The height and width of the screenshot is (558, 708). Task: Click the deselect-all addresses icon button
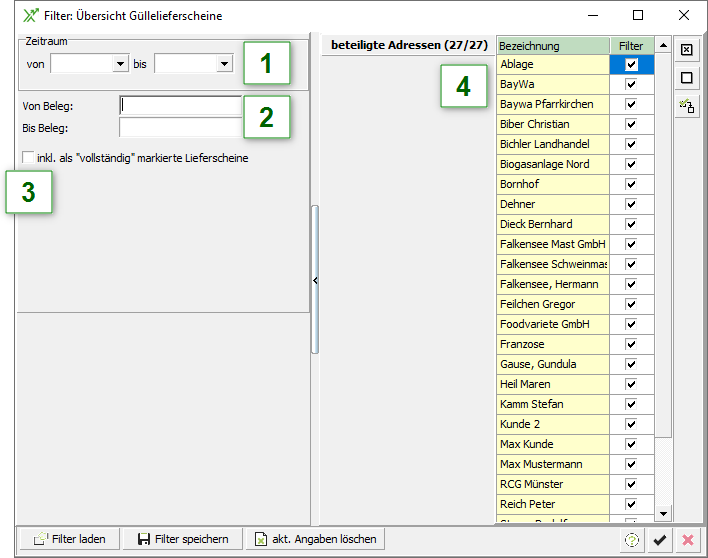pyautogui.click(x=687, y=78)
